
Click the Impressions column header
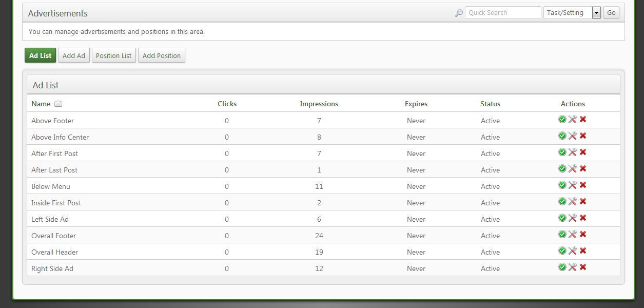point(319,104)
